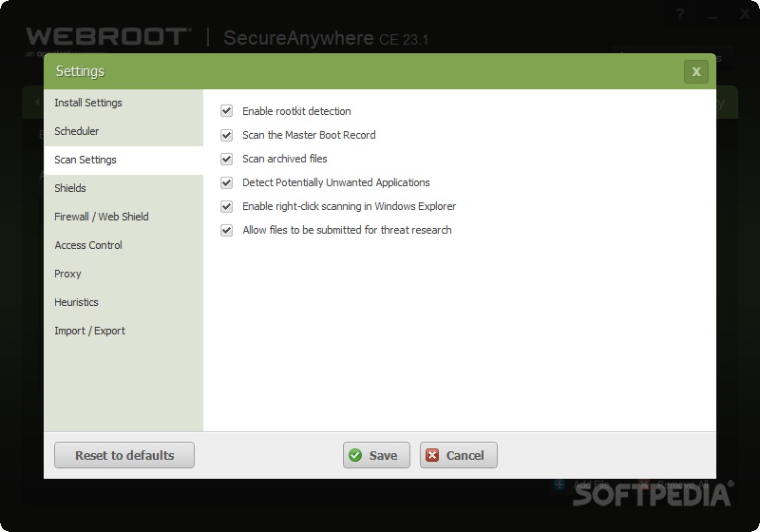This screenshot has width=760, height=532.
Task: Show the Heuristics settings
Action: pos(123,303)
